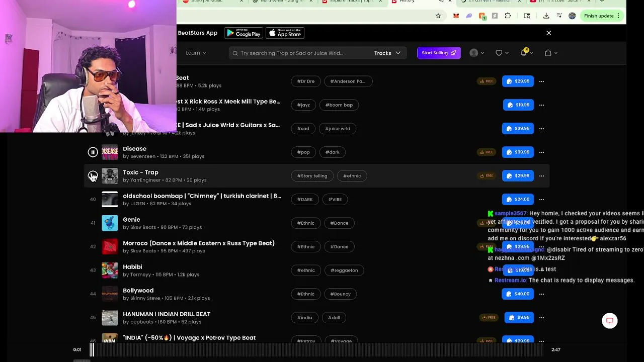Open more options for Disease row
The width and height of the screenshot is (644, 362).
(x=541, y=152)
